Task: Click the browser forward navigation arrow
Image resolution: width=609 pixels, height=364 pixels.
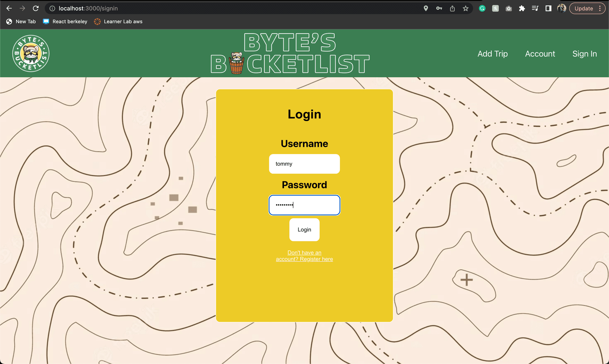Action: [x=22, y=8]
